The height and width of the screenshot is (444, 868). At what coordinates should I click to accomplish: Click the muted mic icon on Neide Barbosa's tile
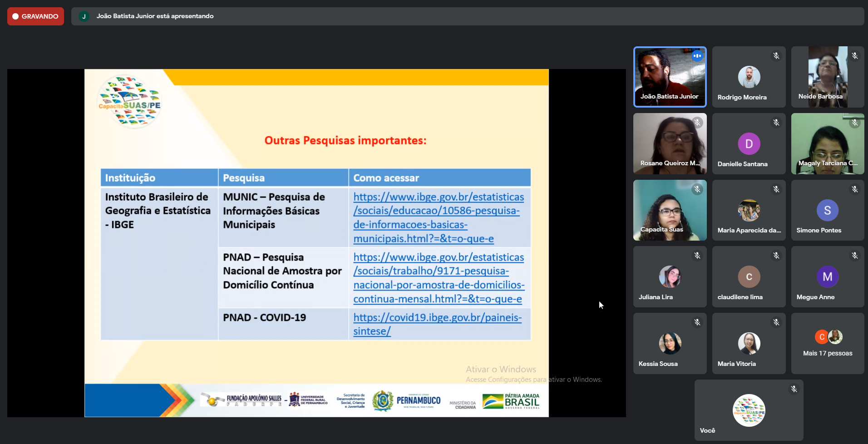(x=854, y=56)
